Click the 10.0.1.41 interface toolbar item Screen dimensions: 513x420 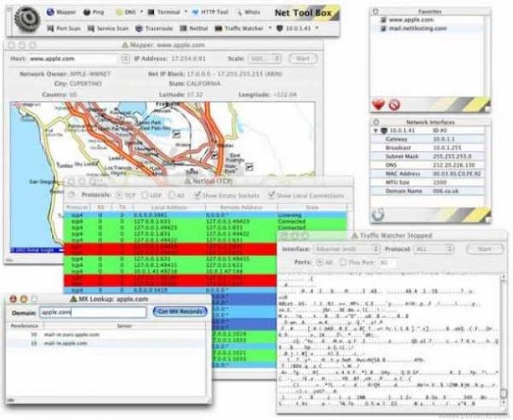click(x=293, y=29)
